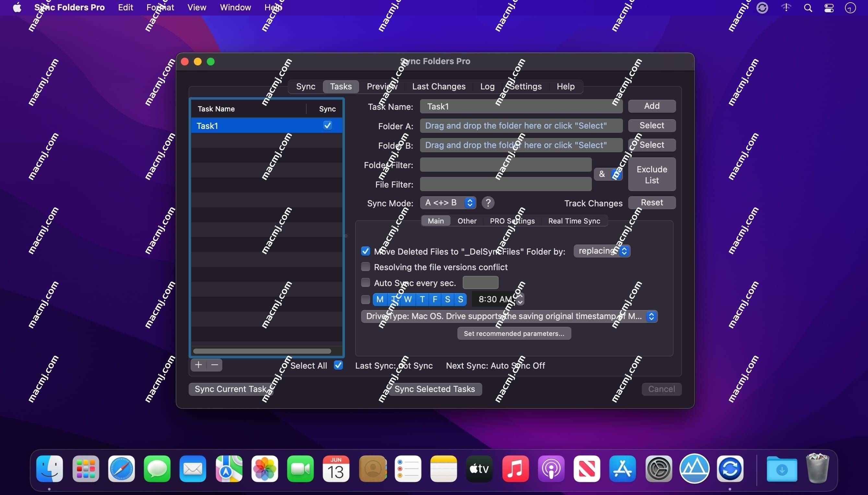Open the Exclude List

click(x=652, y=175)
